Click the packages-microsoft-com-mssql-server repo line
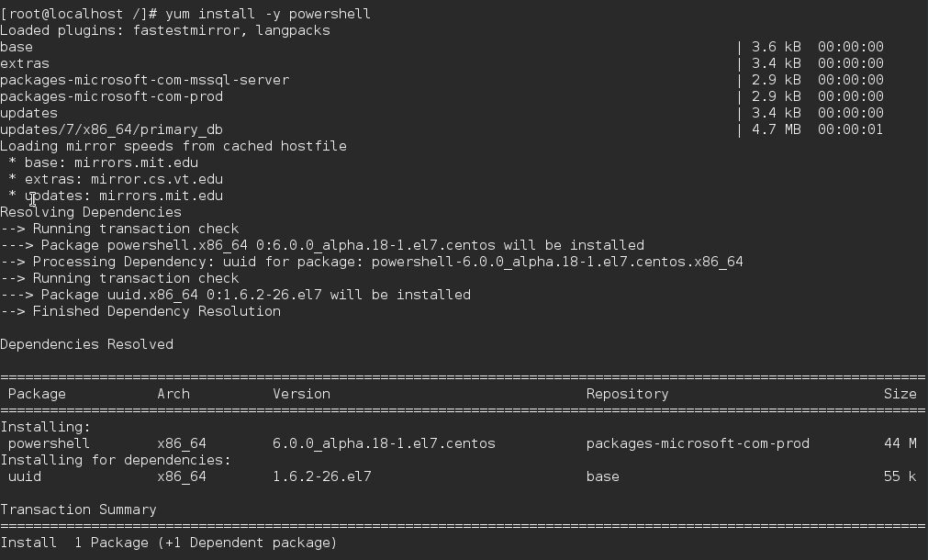 click(x=144, y=80)
